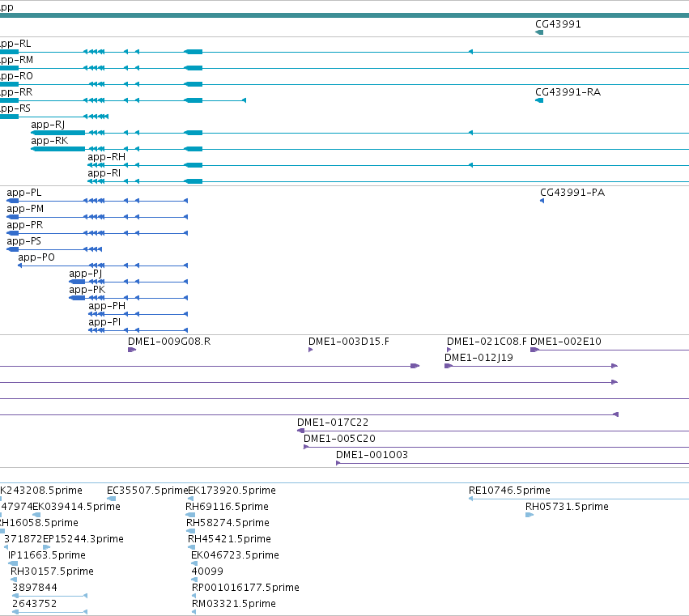Screen dimensions: 689x616
Task: Click the CG43991 gene arrow glyph
Action: click(539, 32)
